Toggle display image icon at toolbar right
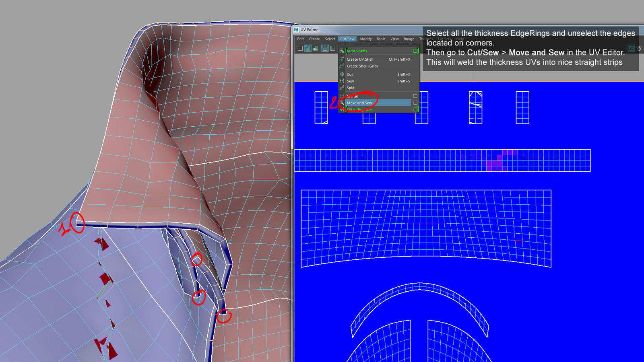The width and height of the screenshot is (644, 362). [x=631, y=48]
